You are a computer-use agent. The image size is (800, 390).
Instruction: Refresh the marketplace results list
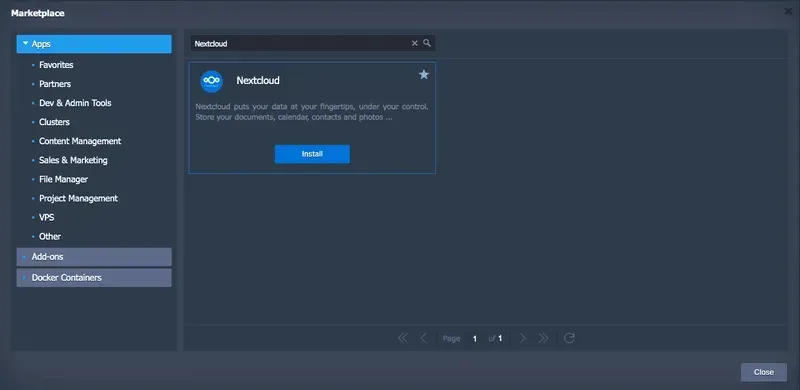click(x=569, y=338)
